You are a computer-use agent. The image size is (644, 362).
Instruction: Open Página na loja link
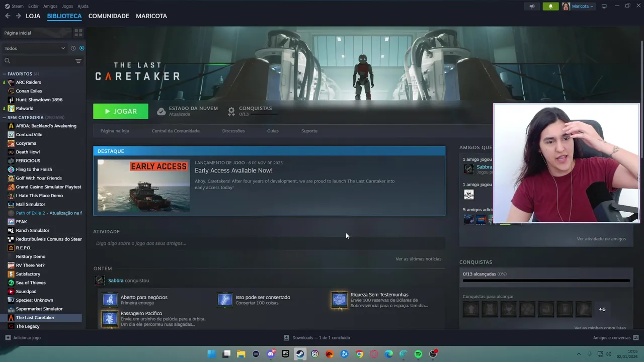coord(115,131)
